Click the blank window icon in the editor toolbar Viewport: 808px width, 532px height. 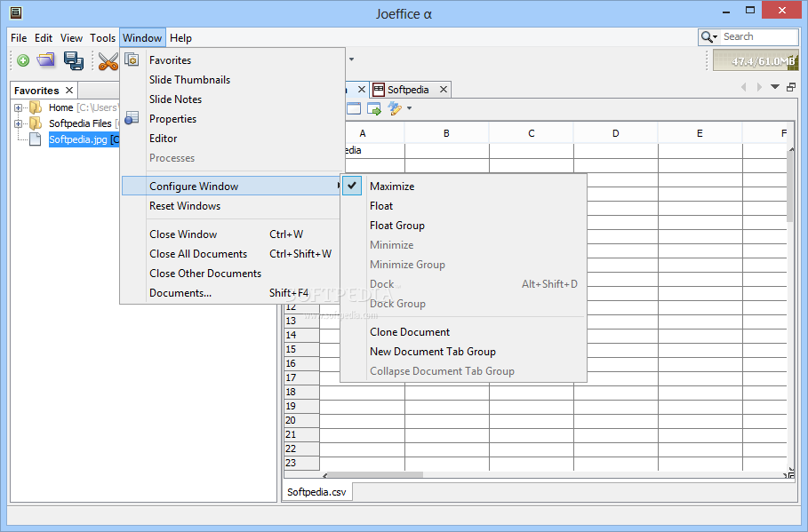coord(354,108)
